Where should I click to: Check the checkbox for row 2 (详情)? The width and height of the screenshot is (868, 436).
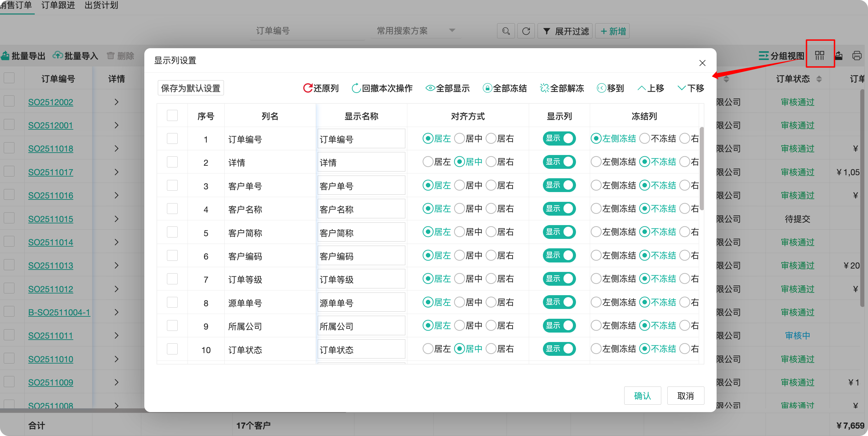[x=172, y=162]
